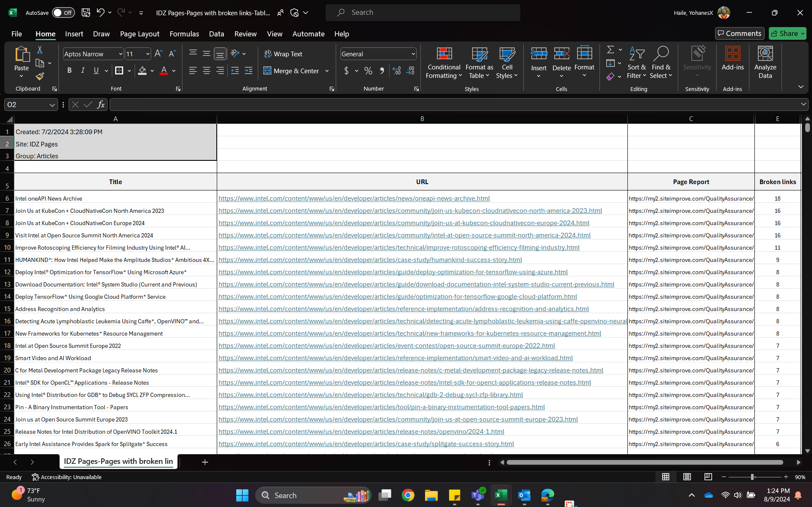
Task: Switch to the Insert tab
Action: click(x=74, y=34)
